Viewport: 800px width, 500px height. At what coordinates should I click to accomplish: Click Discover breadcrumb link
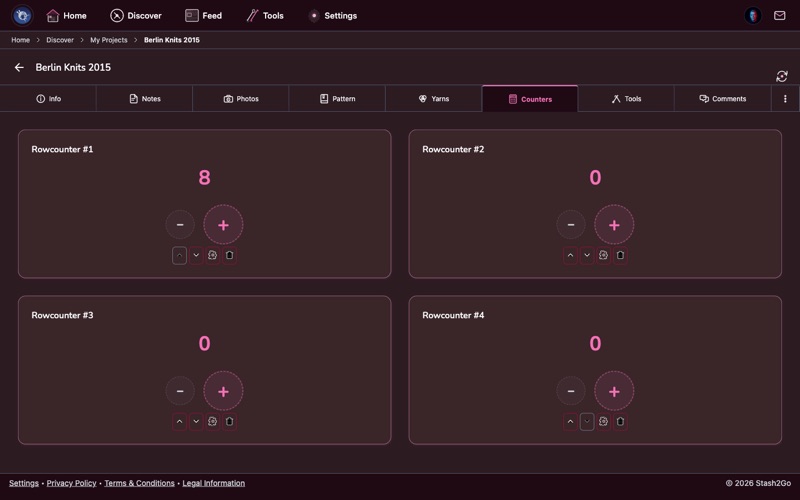tap(60, 40)
